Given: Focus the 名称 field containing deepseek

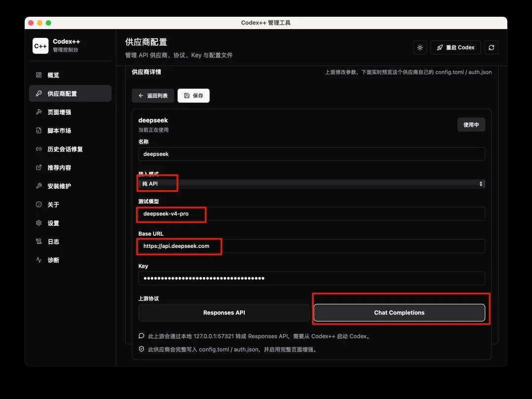Looking at the screenshot, I should coord(311,154).
